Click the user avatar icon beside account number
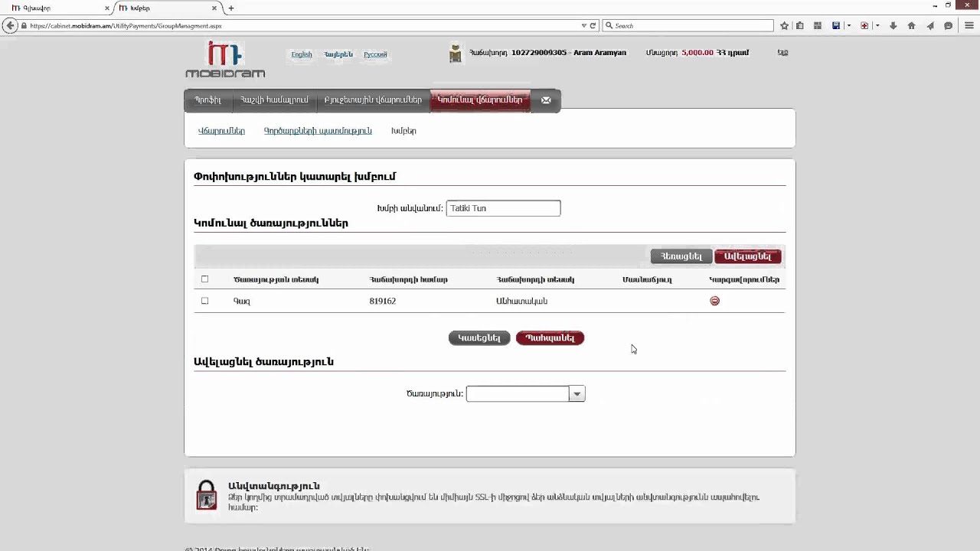The height and width of the screenshot is (551, 980). pyautogui.click(x=456, y=52)
